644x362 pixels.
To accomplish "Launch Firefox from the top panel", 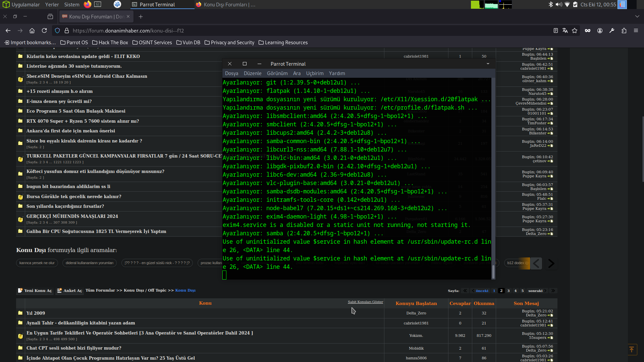I will pyautogui.click(x=88, y=4).
